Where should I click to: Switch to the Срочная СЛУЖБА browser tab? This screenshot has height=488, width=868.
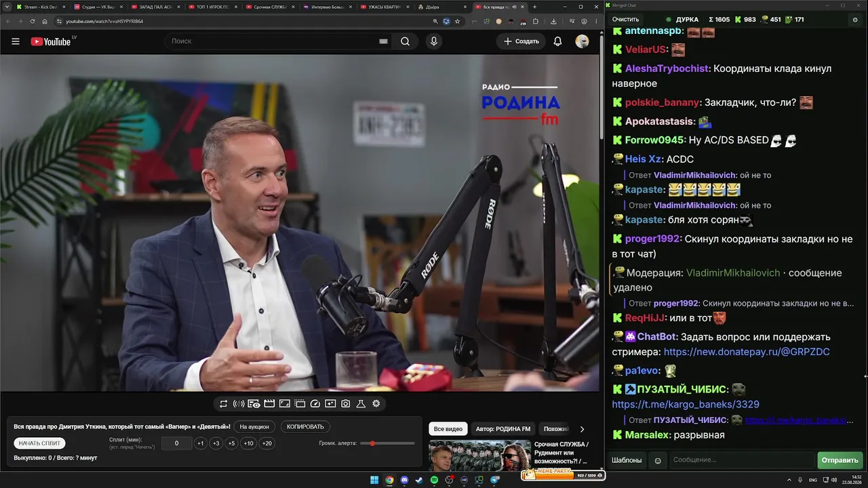(x=270, y=7)
